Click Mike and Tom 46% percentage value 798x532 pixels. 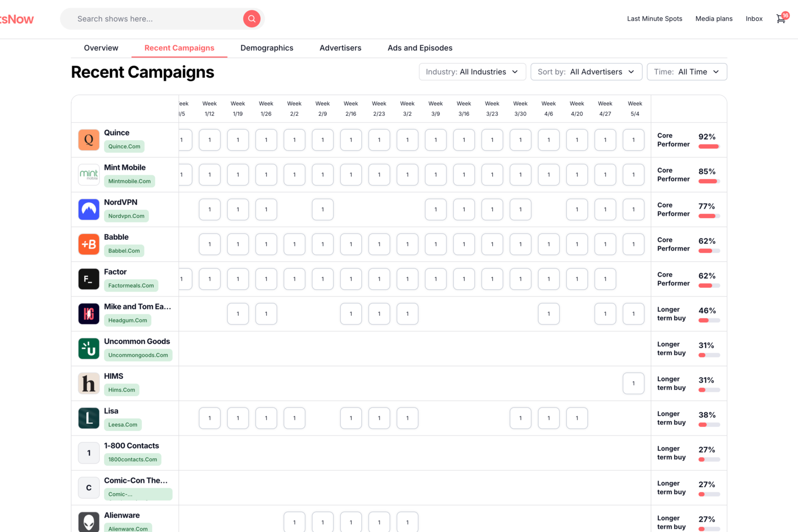tap(707, 311)
